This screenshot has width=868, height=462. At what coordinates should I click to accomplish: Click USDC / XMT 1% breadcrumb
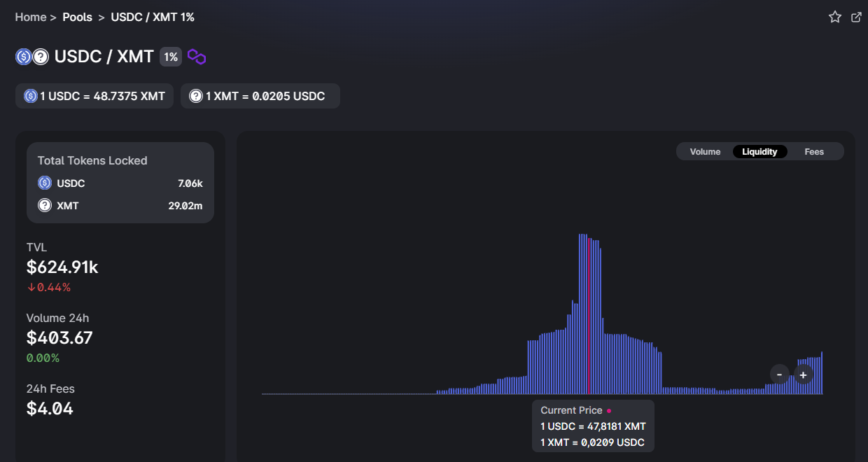click(x=153, y=17)
